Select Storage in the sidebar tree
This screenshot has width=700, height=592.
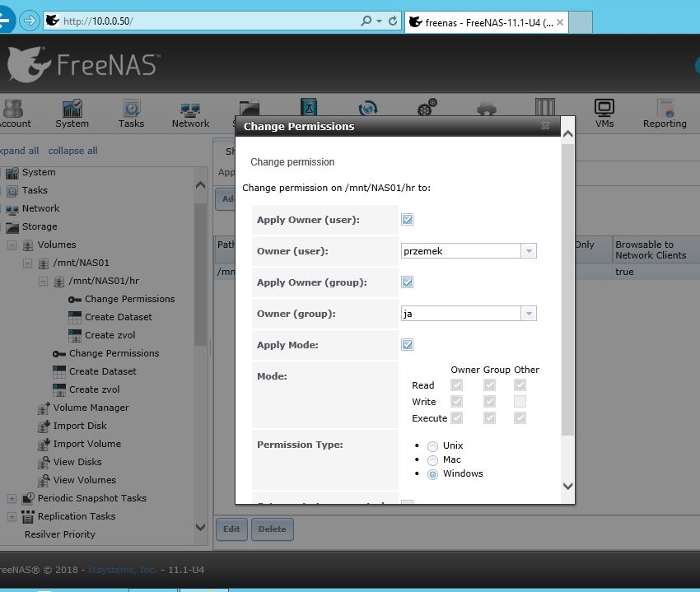40,226
